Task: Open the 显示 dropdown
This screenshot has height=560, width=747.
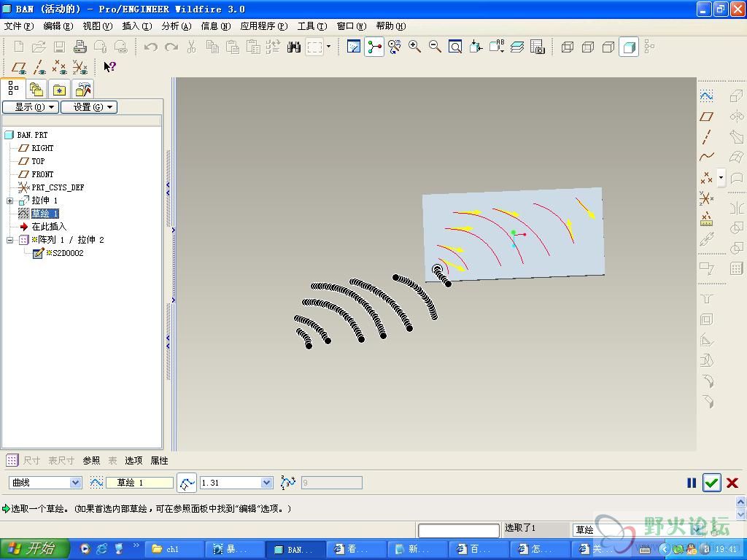Action: tap(31, 107)
